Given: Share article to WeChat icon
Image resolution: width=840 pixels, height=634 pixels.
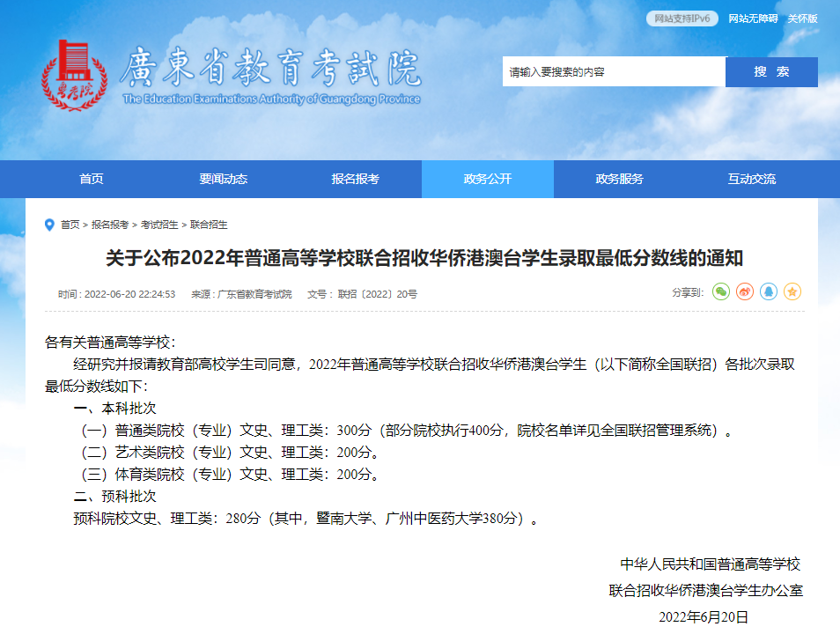Looking at the screenshot, I should click(x=721, y=292).
